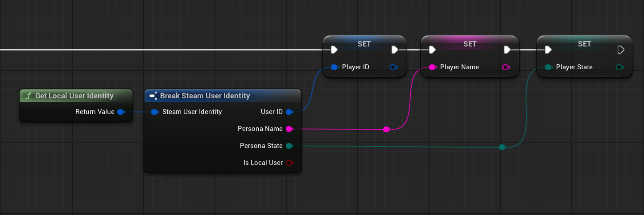Screen dimensions: 644x215
Task: Click the Player ID input pin
Action: pyautogui.click(x=334, y=67)
